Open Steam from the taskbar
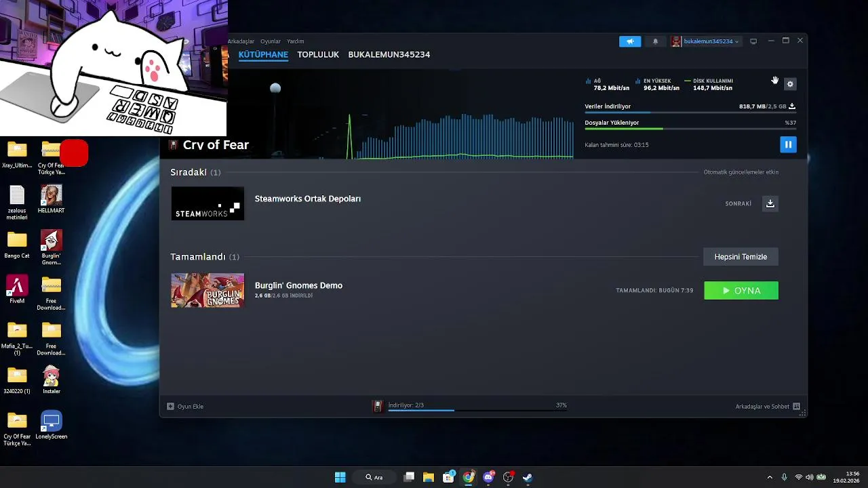868x488 pixels. tap(528, 477)
